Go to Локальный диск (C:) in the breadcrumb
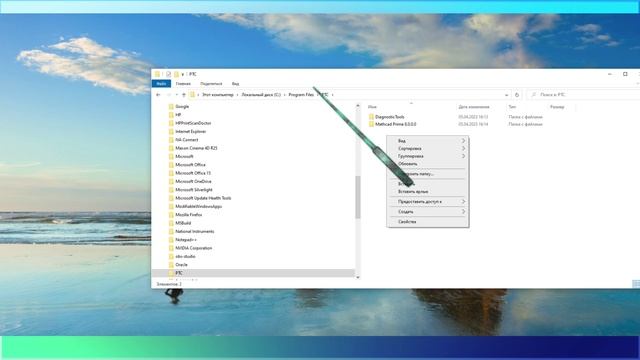Screen dimensions: 640x360 pyautogui.click(x=261, y=95)
